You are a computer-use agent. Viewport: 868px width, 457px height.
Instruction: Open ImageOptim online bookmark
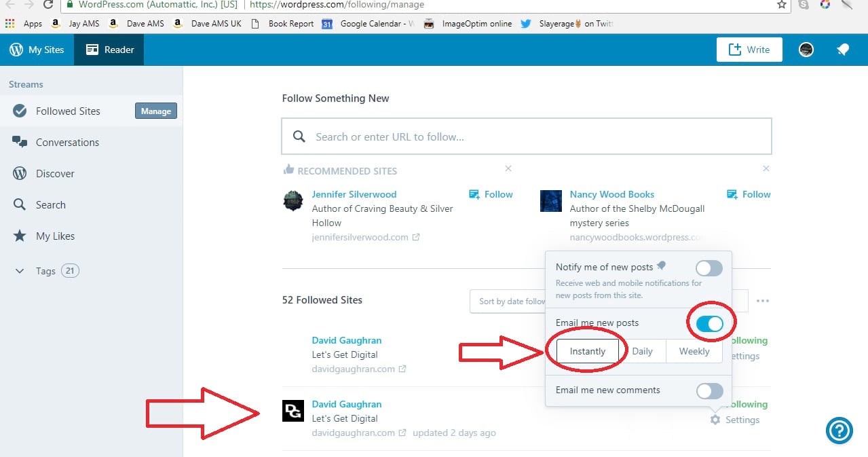(468, 23)
